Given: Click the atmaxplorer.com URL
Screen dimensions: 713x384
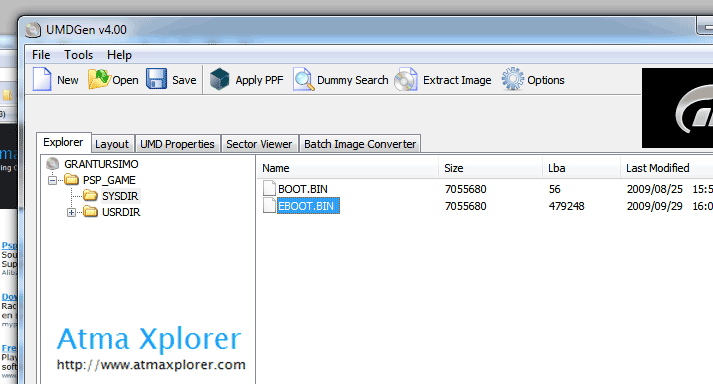Looking at the screenshot, I should point(151,365).
